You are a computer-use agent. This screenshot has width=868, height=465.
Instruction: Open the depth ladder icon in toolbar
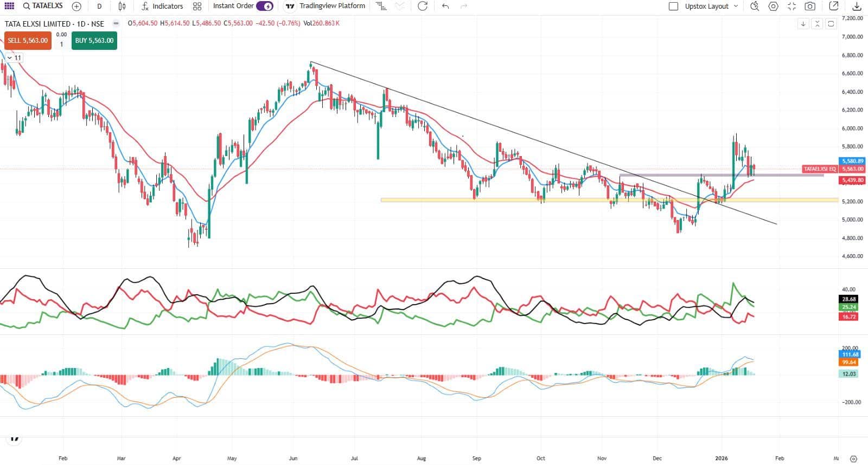click(381, 7)
